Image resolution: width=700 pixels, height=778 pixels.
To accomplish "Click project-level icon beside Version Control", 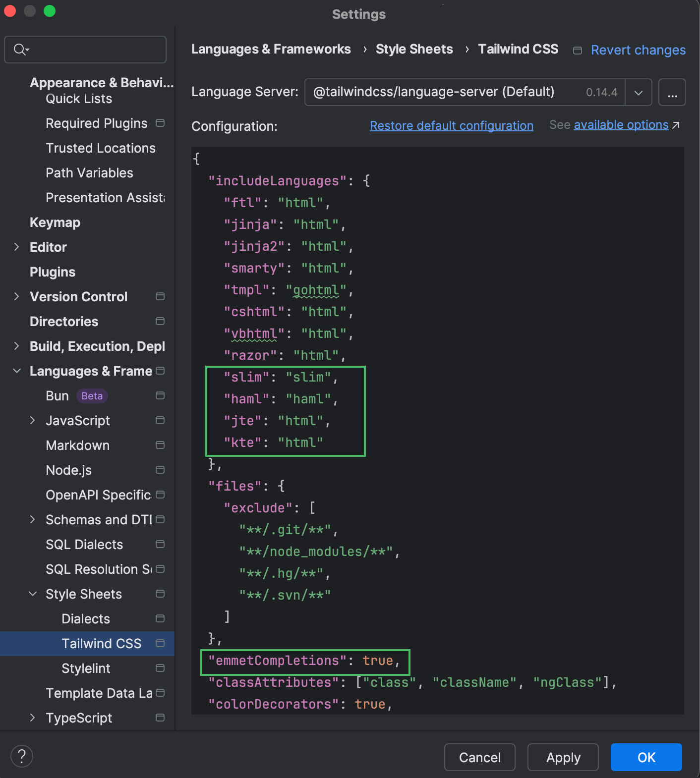I will pos(160,296).
